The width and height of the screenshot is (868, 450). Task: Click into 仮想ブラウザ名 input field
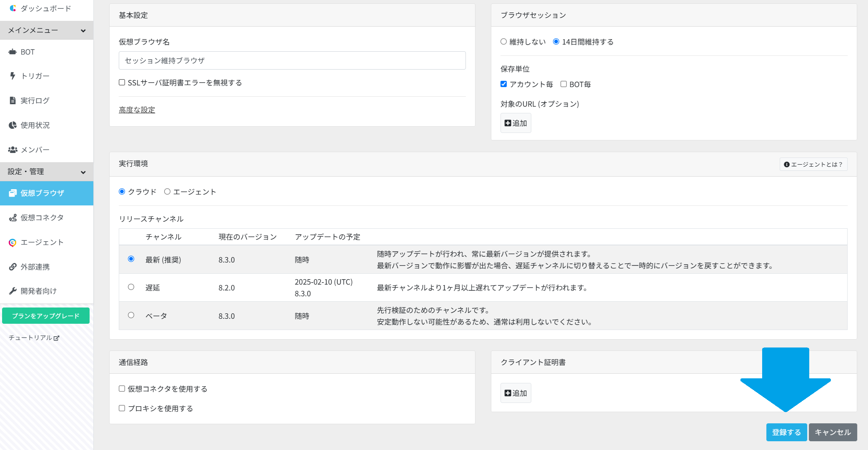coord(292,60)
